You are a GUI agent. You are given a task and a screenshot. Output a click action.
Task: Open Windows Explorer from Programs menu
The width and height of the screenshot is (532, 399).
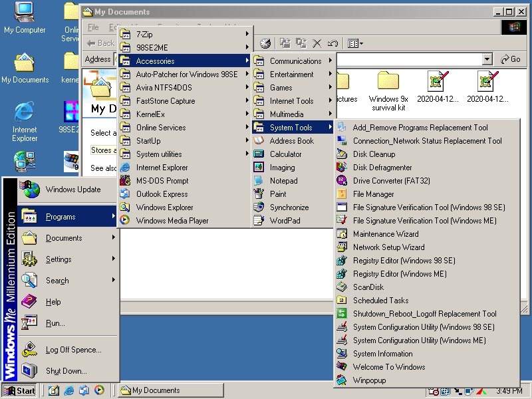[x=184, y=207]
